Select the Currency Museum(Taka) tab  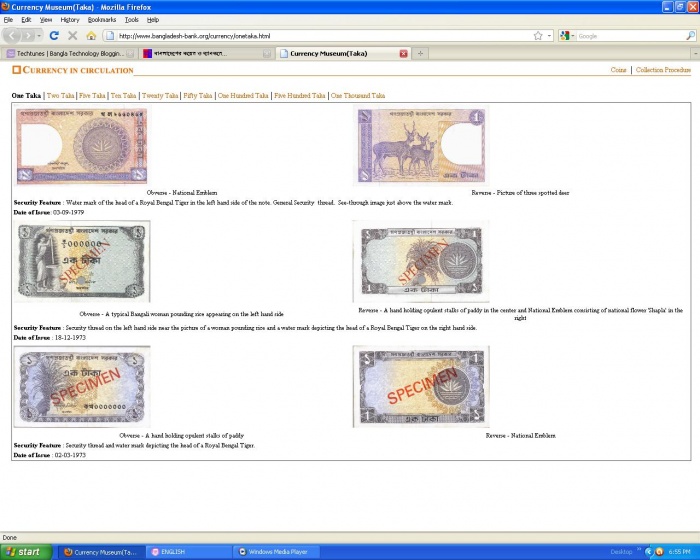coord(342,54)
